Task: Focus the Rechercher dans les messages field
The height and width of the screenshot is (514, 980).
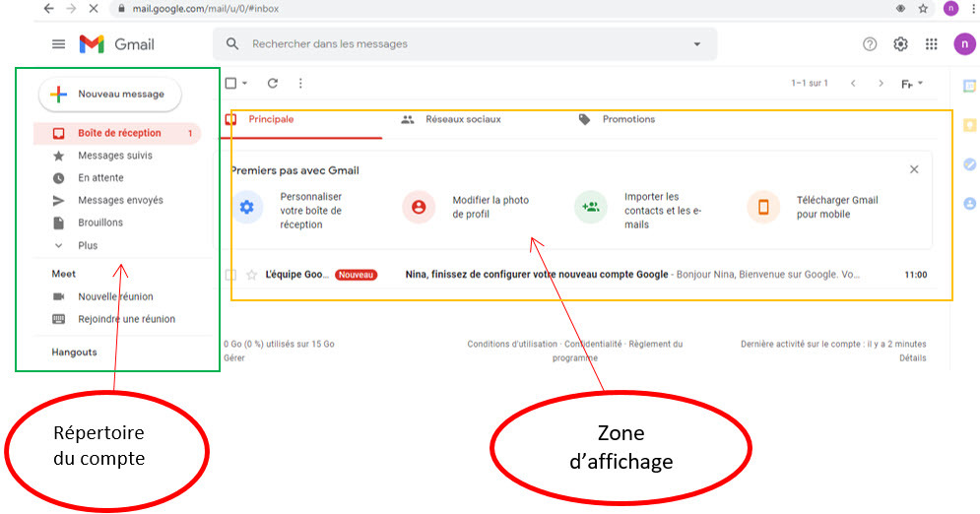Action: coord(465,44)
